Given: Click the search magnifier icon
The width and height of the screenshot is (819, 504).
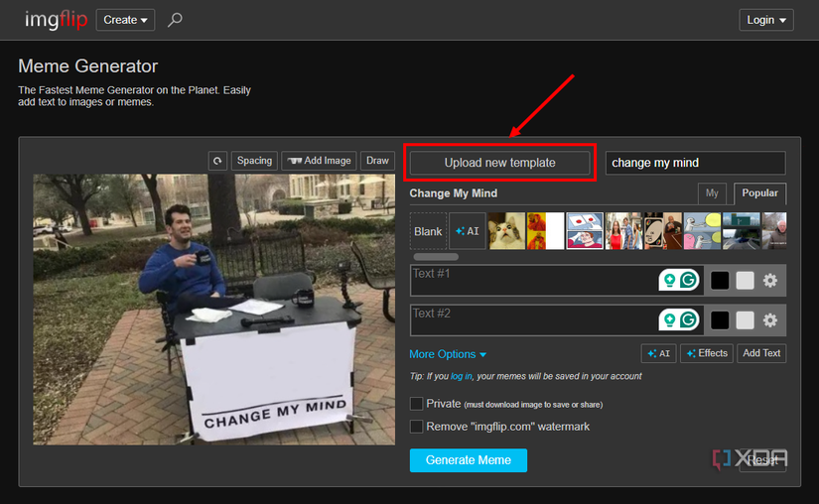Looking at the screenshot, I should (175, 20).
